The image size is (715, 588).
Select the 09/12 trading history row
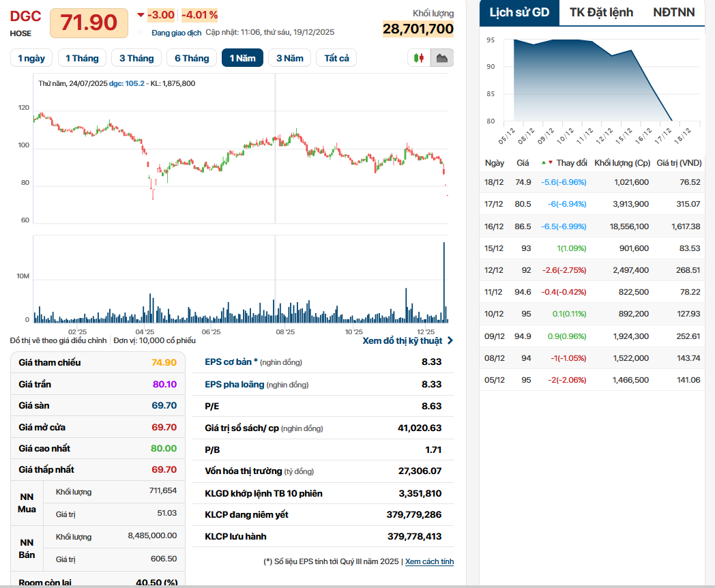point(592,336)
